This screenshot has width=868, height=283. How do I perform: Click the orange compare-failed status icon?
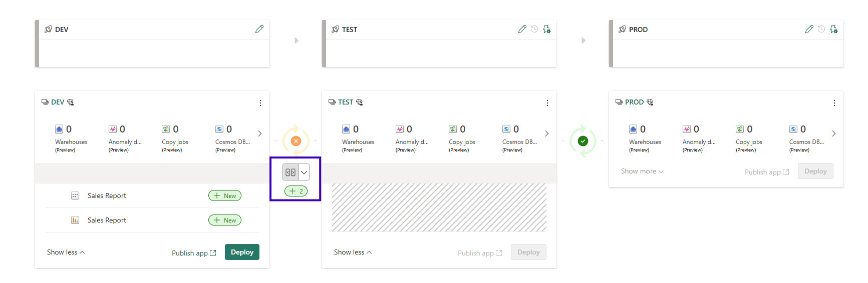pos(296,141)
